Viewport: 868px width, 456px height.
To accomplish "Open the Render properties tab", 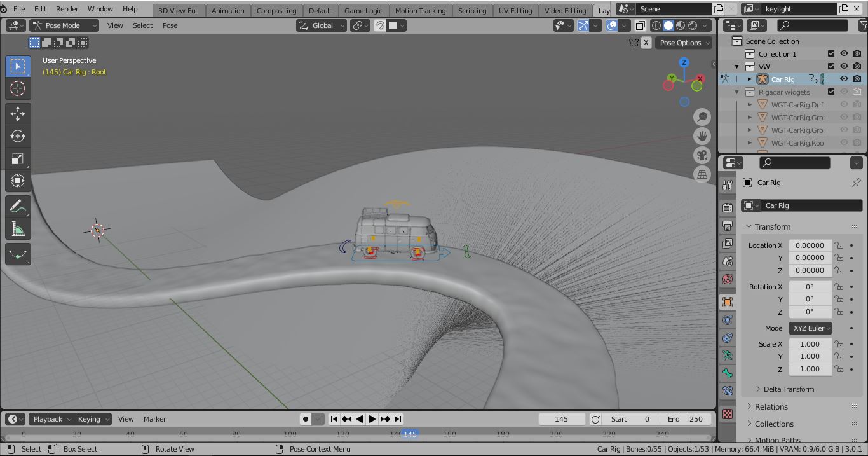I will (x=728, y=207).
